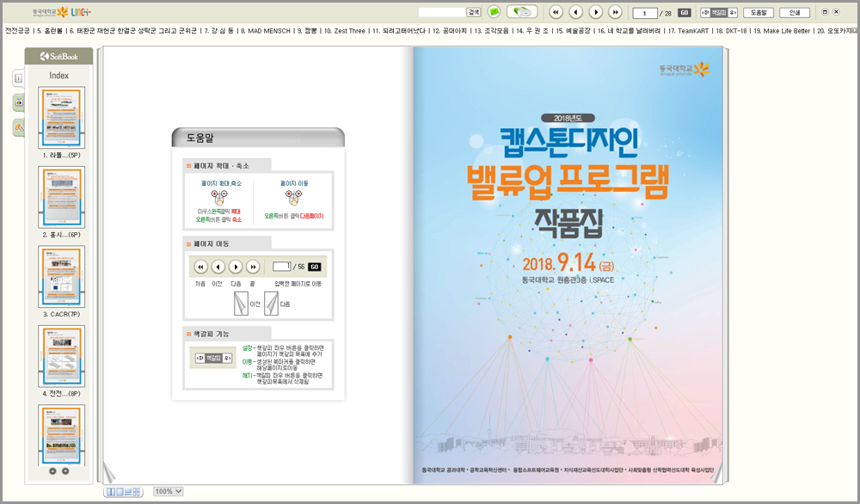Select '19. Make Life Better' in contents strip
The image size is (860, 504).
click(782, 31)
